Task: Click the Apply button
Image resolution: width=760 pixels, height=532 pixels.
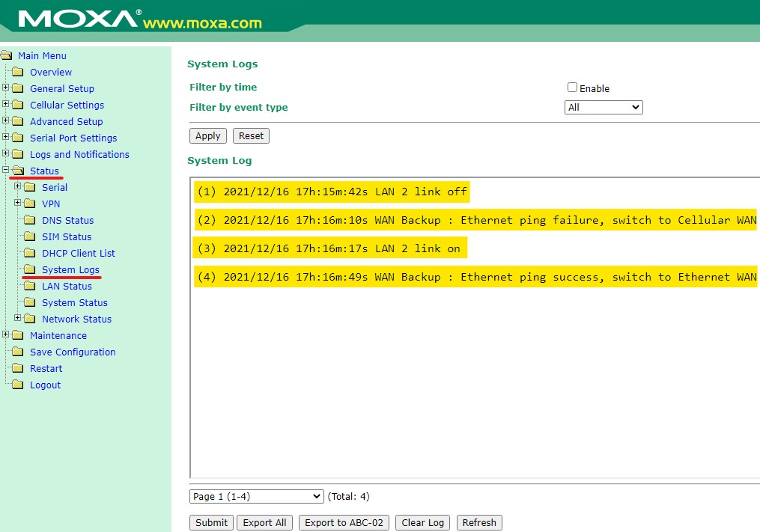Action: [x=208, y=136]
